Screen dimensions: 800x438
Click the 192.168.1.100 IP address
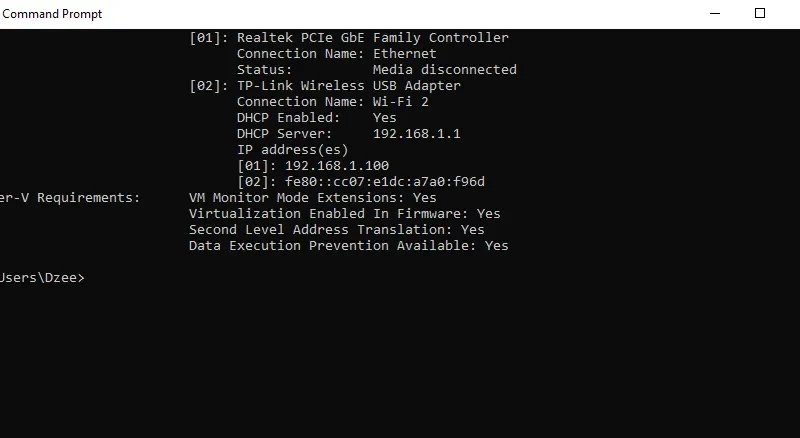pyautogui.click(x=337, y=166)
